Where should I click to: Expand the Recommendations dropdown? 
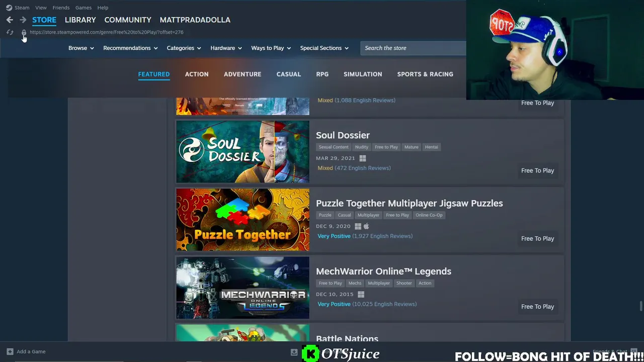coord(130,48)
